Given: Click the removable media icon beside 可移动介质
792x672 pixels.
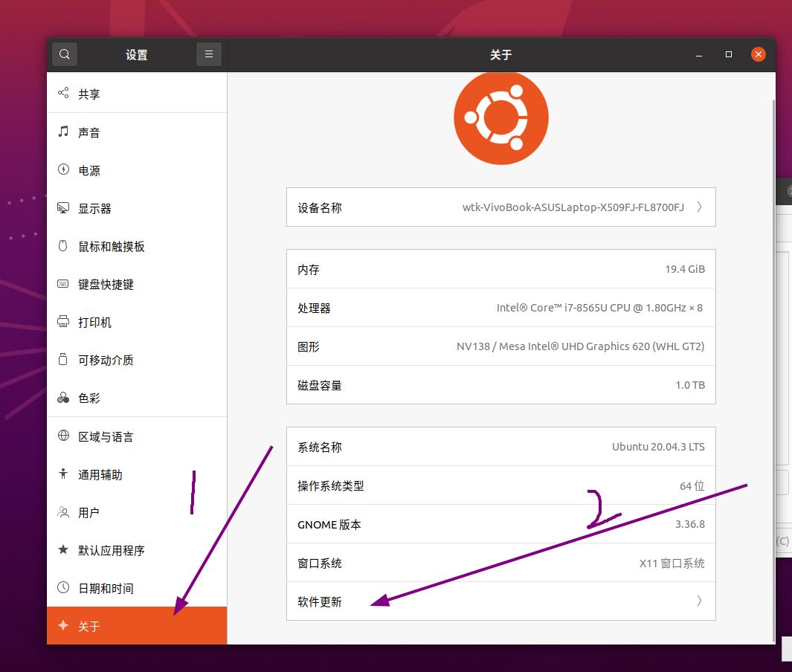Looking at the screenshot, I should [x=62, y=359].
